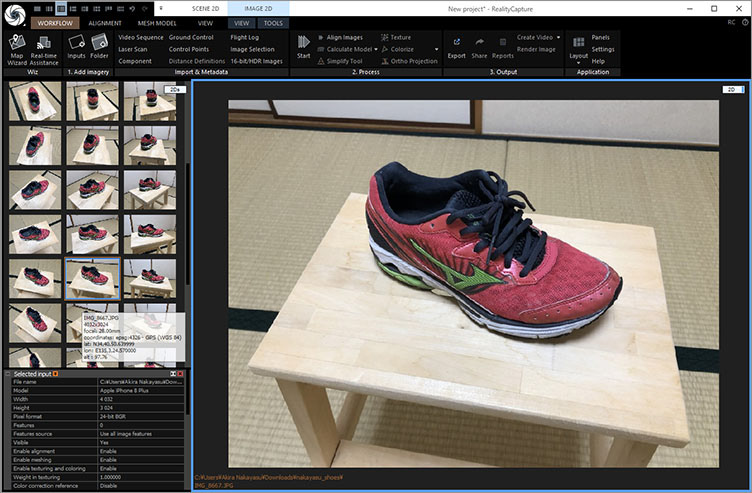Image resolution: width=752 pixels, height=493 pixels.
Task: Select the highlighted shoe thumbnail with blue border
Action: point(92,279)
